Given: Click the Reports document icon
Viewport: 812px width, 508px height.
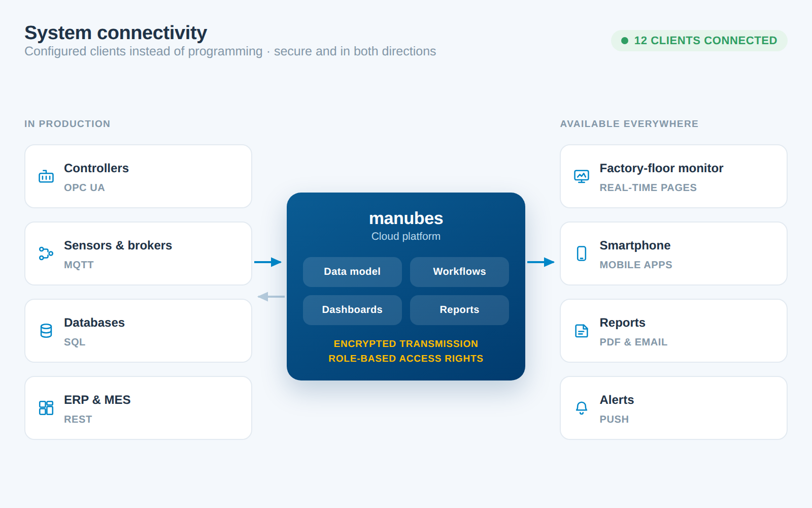Looking at the screenshot, I should (582, 331).
